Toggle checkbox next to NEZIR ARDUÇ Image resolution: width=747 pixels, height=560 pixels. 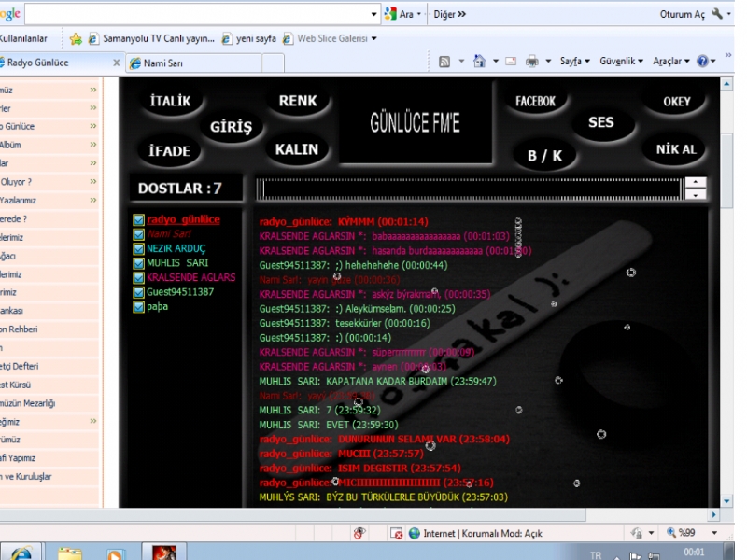pos(138,248)
